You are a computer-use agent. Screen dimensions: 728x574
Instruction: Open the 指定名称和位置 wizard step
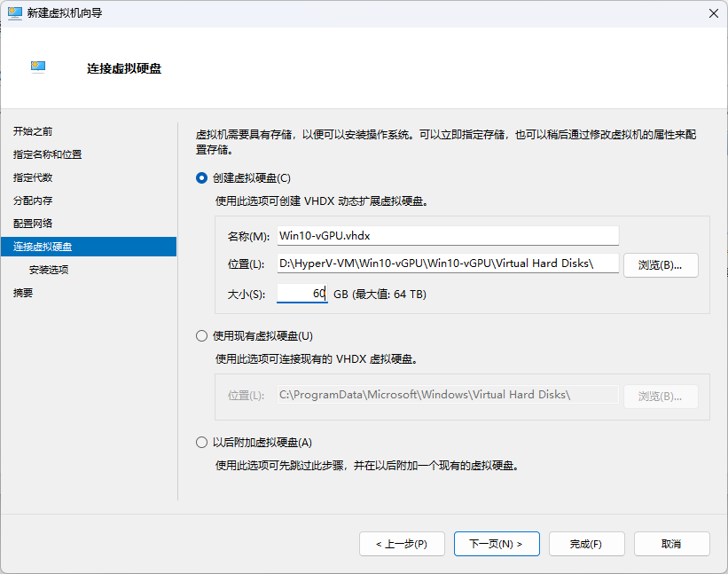coord(47,154)
